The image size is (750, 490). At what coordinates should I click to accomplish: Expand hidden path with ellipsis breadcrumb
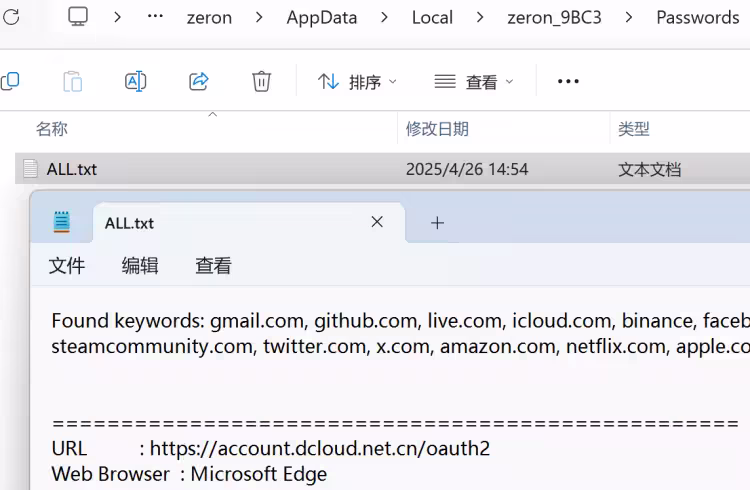coord(155,17)
